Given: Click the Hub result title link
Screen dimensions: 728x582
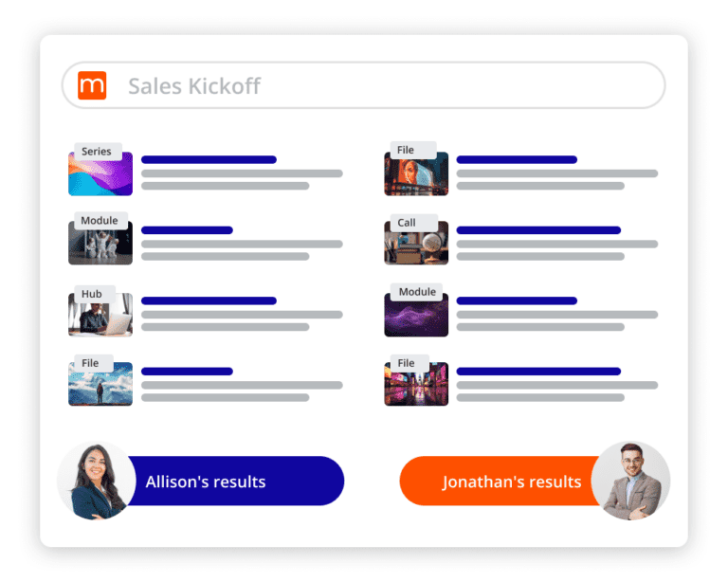Looking at the screenshot, I should point(209,300).
